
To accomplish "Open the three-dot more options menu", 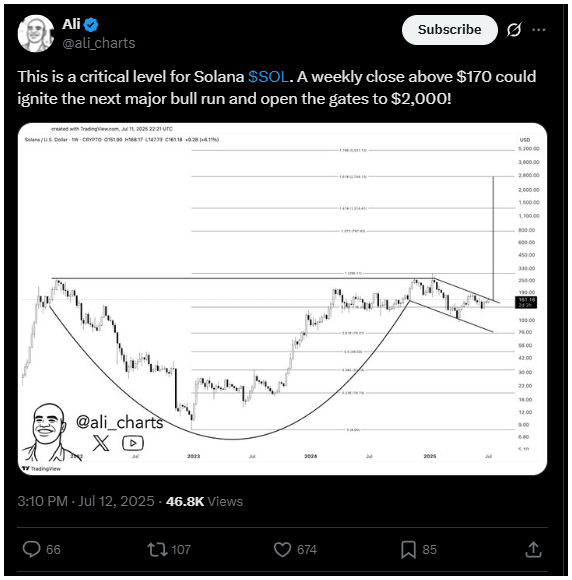I will pos(538,30).
